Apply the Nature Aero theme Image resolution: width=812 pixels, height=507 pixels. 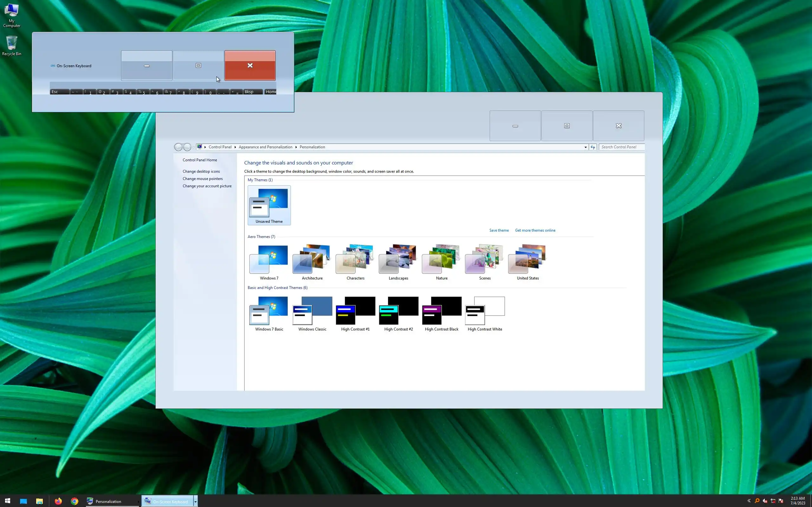[x=441, y=261]
